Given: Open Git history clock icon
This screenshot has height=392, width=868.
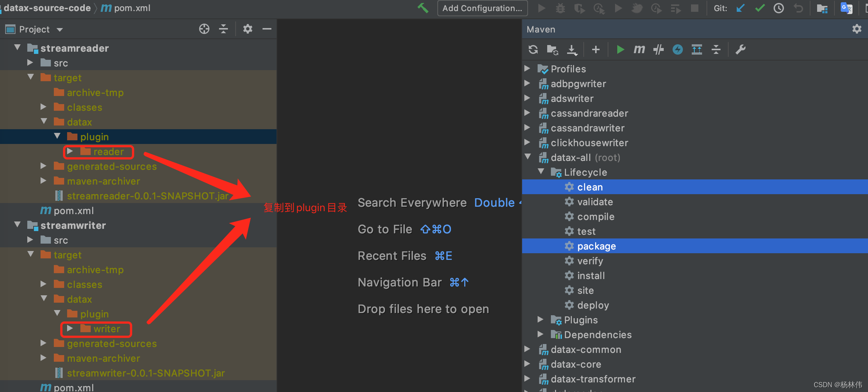Looking at the screenshot, I should pyautogui.click(x=779, y=8).
